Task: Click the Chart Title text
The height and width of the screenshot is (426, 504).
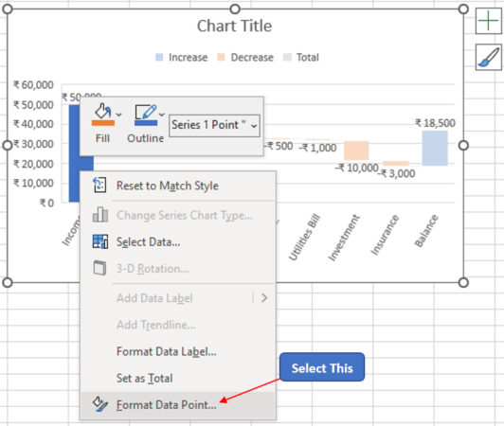Action: coord(234,26)
